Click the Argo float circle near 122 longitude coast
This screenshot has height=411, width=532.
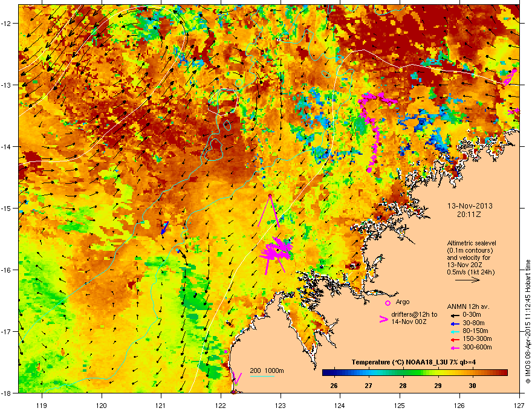225,352
